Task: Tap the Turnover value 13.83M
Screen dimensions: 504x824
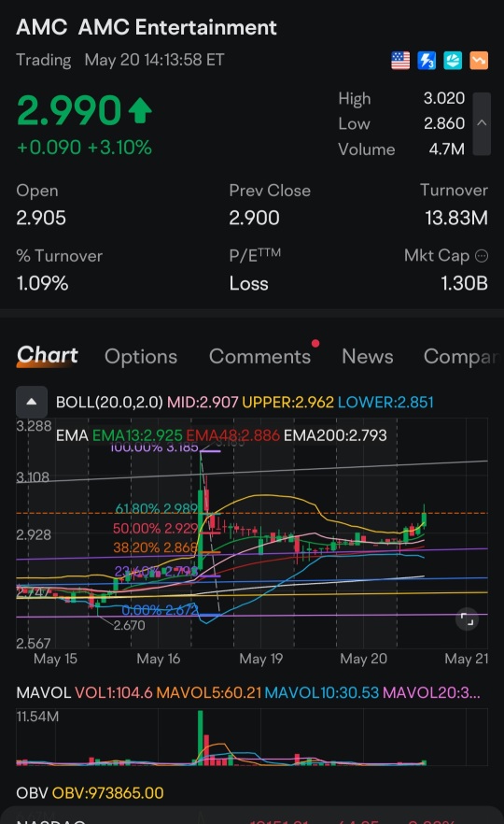Action: click(x=456, y=218)
